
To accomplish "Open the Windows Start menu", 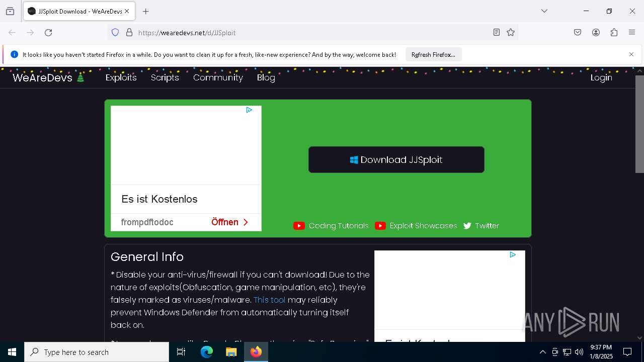I will click(x=12, y=352).
